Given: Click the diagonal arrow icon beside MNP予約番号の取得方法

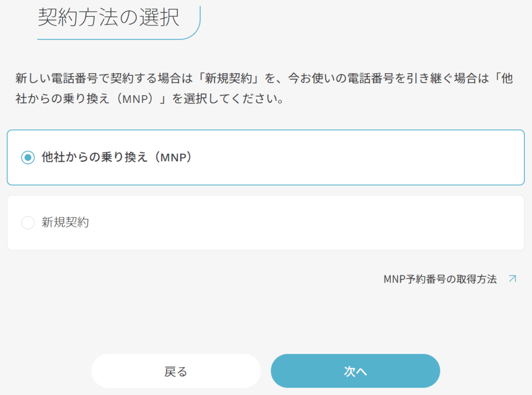Looking at the screenshot, I should coord(512,279).
